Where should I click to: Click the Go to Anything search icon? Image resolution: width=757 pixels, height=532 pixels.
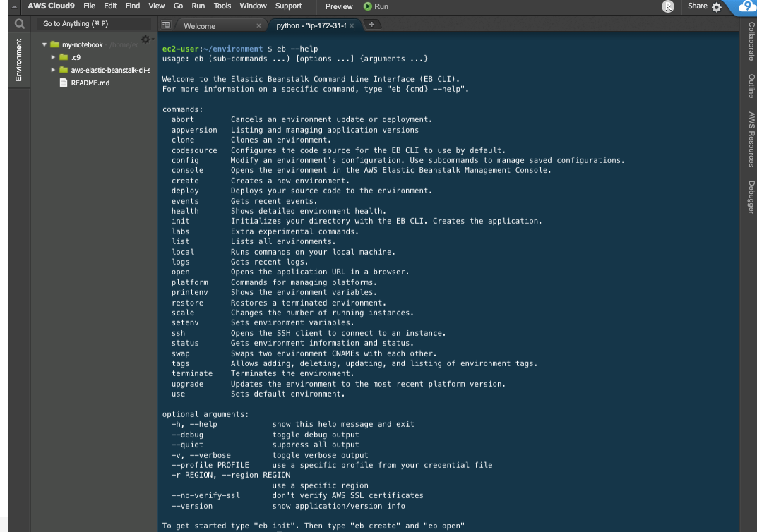[x=19, y=23]
